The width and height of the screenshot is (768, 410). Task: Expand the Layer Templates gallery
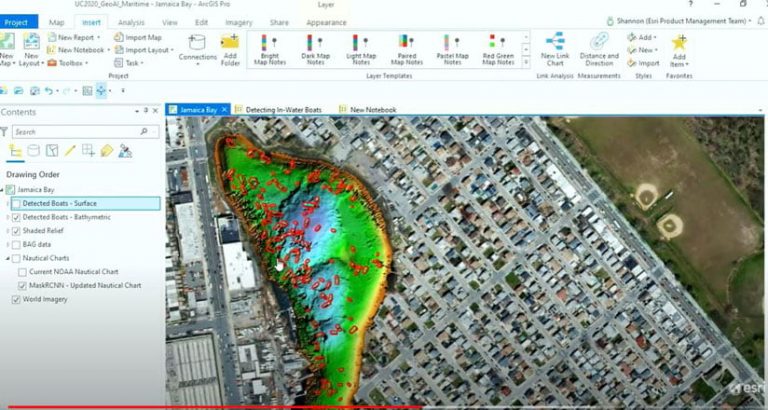[x=526, y=62]
